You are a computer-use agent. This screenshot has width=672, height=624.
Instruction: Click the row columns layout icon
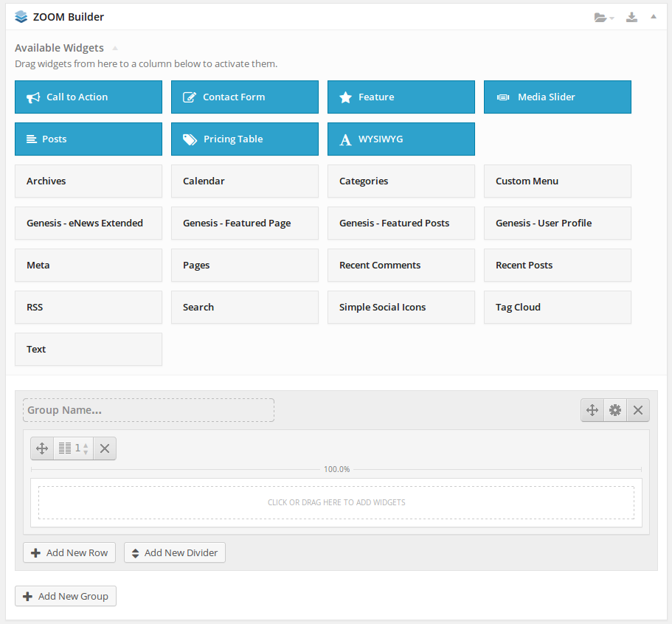65,448
